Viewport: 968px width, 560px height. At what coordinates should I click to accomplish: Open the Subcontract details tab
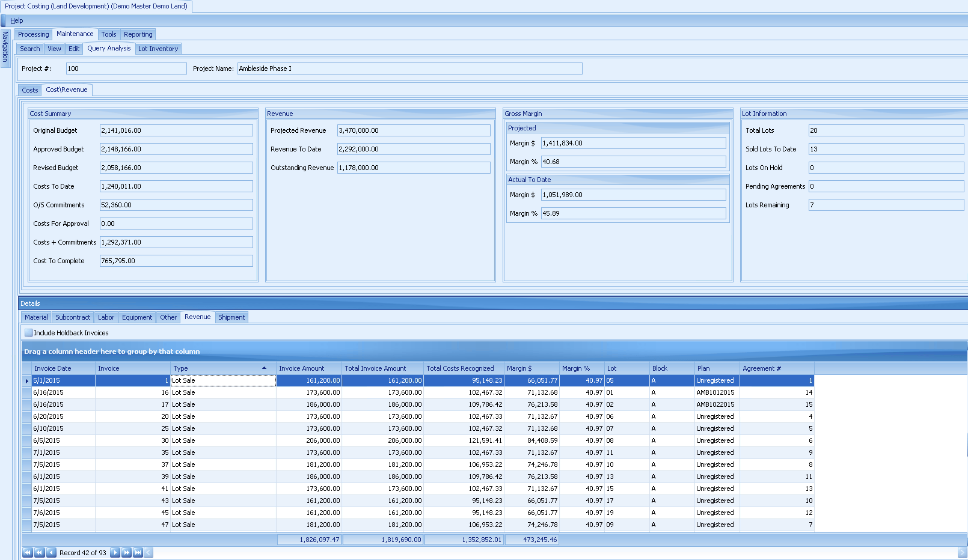[72, 317]
